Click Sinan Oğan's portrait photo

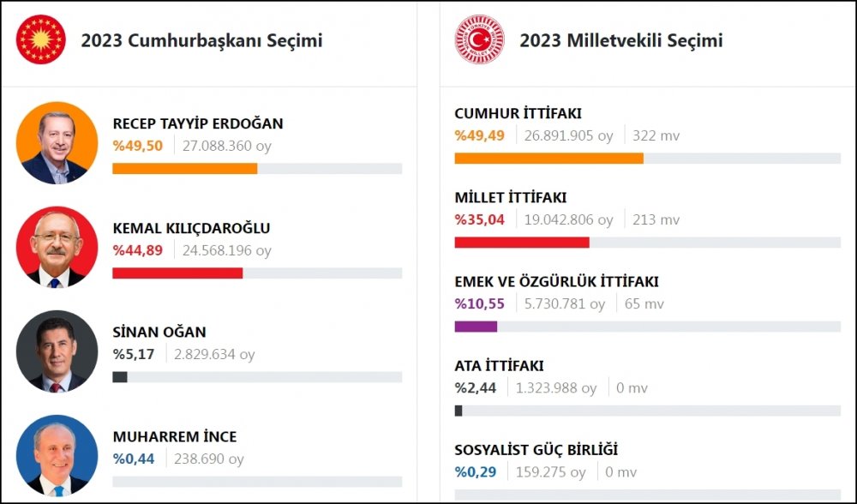point(57,351)
